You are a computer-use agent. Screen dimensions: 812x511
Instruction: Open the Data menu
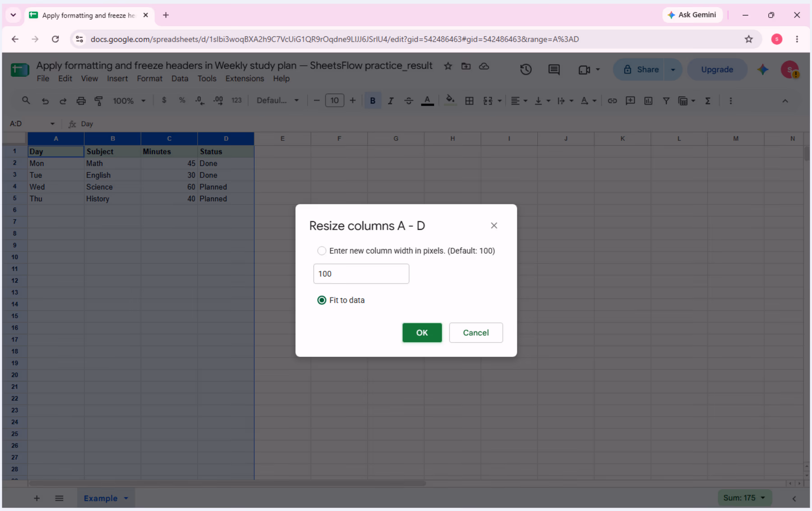[180, 79]
